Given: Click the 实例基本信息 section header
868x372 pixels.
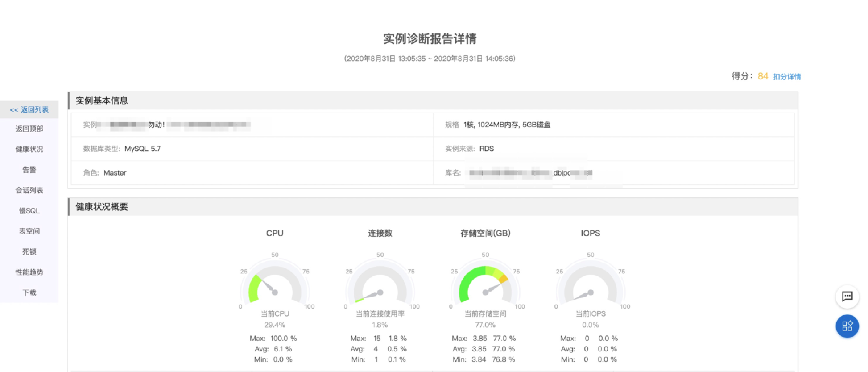Looking at the screenshot, I should point(102,101).
